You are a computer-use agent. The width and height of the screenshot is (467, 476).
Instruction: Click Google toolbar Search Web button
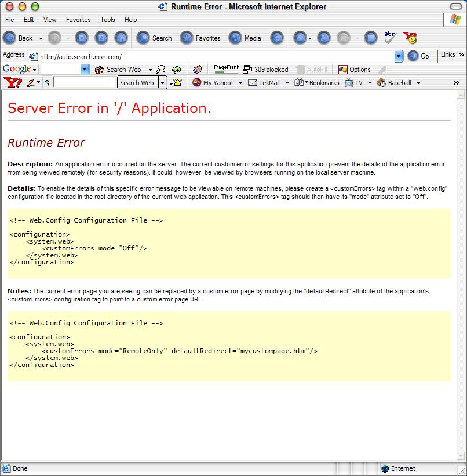118,70
